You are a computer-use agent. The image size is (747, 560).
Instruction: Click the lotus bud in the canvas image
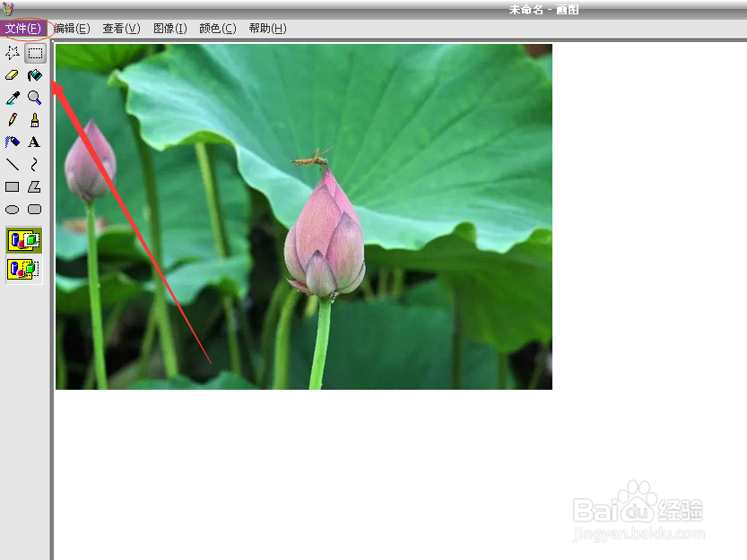click(326, 236)
